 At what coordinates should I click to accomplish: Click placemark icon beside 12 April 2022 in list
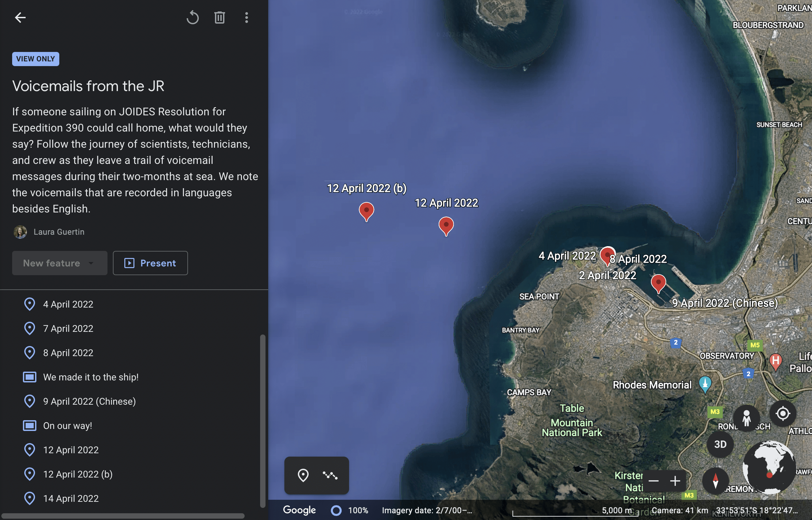30,450
